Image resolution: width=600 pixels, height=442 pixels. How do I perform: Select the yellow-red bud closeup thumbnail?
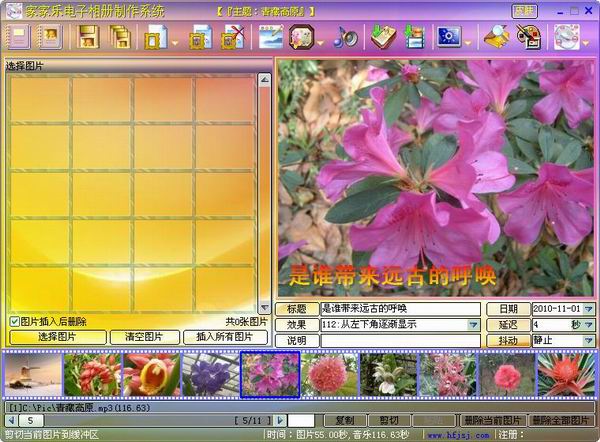(x=152, y=375)
